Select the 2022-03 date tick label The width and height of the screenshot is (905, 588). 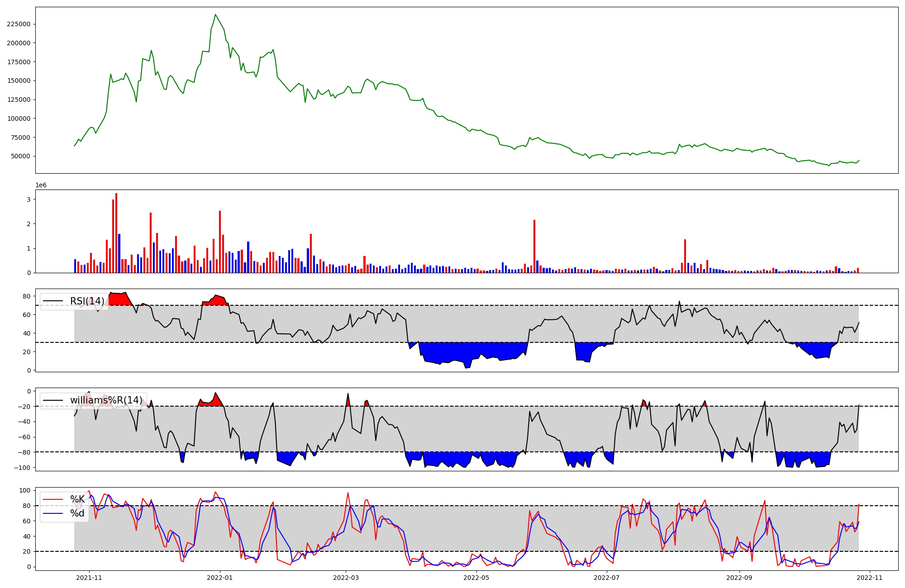346,578
